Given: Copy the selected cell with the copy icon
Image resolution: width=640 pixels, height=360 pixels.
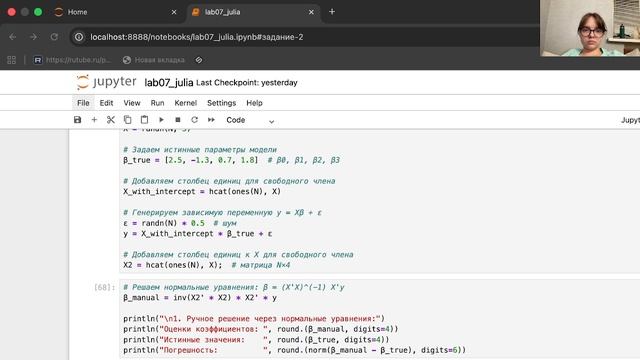Looking at the screenshot, I should coord(127,120).
